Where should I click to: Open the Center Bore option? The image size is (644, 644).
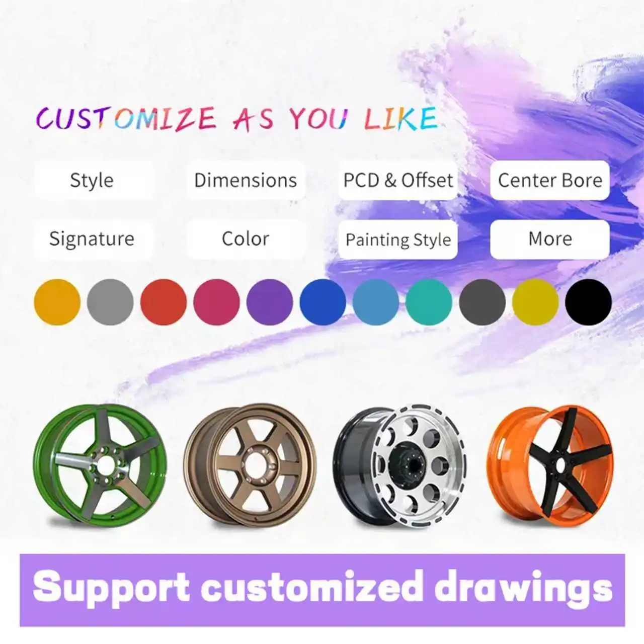click(550, 180)
